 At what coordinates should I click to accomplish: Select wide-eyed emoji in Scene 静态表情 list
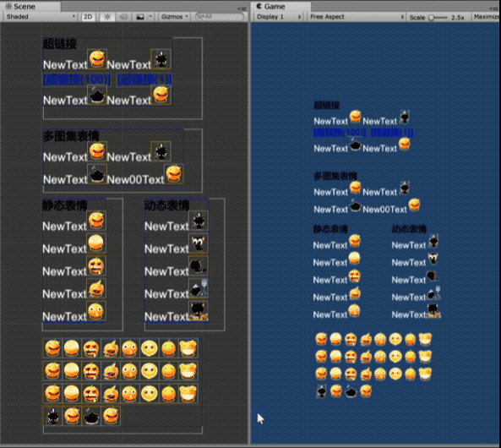pyautogui.click(x=96, y=310)
